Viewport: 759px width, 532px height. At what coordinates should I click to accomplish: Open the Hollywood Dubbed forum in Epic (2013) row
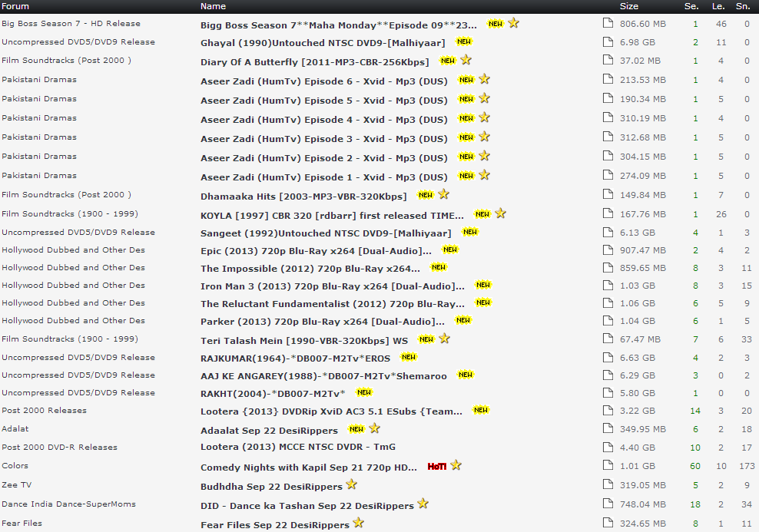click(73, 250)
